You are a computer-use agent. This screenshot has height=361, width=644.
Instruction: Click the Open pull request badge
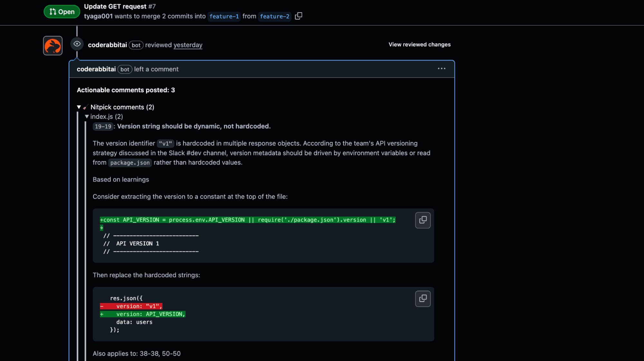62,12
